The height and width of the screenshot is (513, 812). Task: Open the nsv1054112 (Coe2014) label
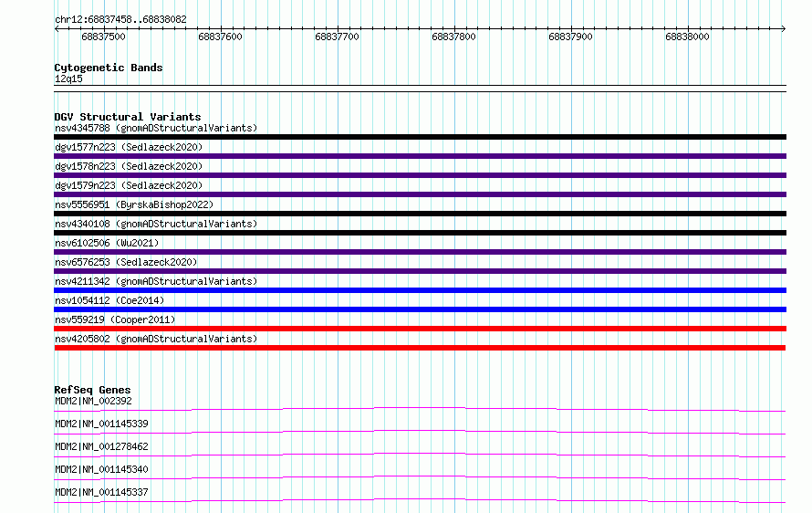(x=109, y=300)
